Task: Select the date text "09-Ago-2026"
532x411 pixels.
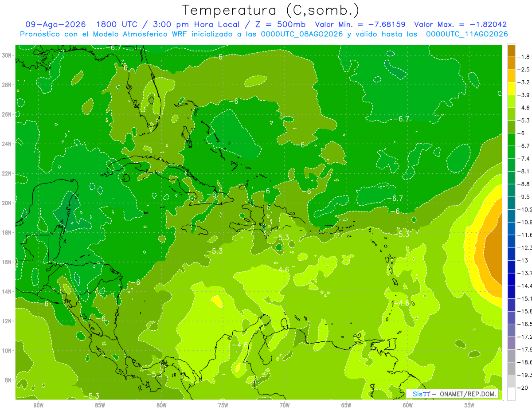Action: pyautogui.click(x=56, y=25)
